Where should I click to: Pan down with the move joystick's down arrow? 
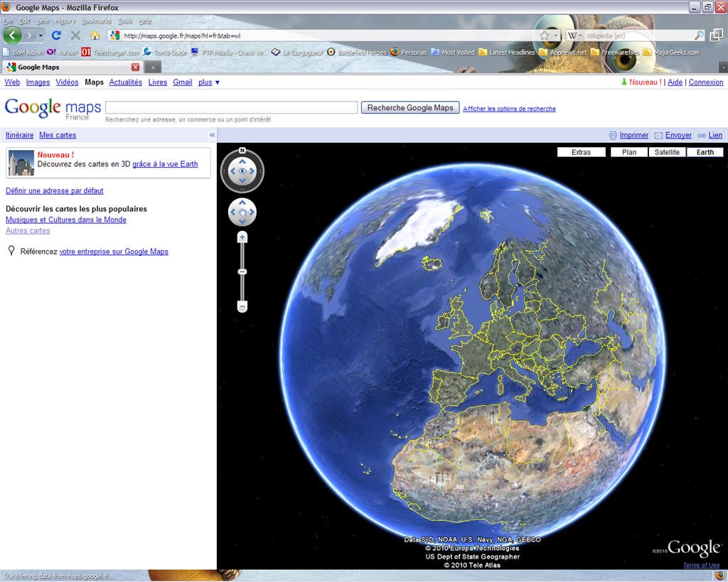pyautogui.click(x=242, y=222)
